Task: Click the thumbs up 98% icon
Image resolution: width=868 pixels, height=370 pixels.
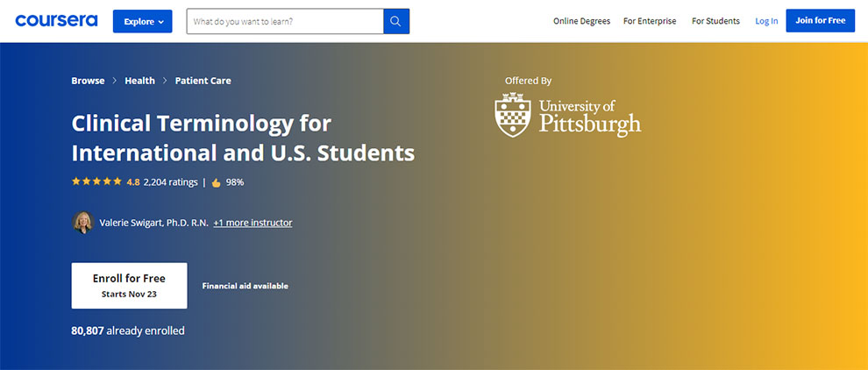Action: [216, 182]
